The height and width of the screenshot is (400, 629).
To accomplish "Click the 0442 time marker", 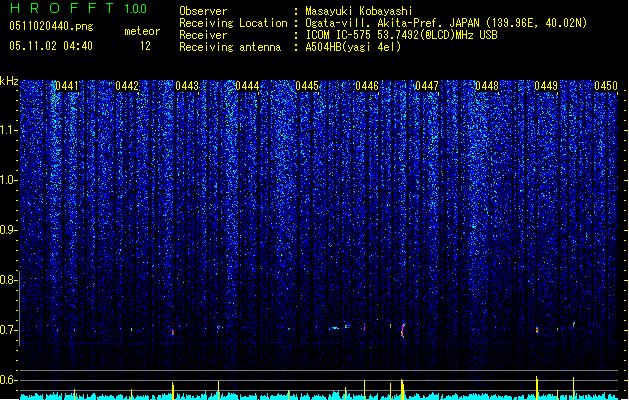I will 127,86.
